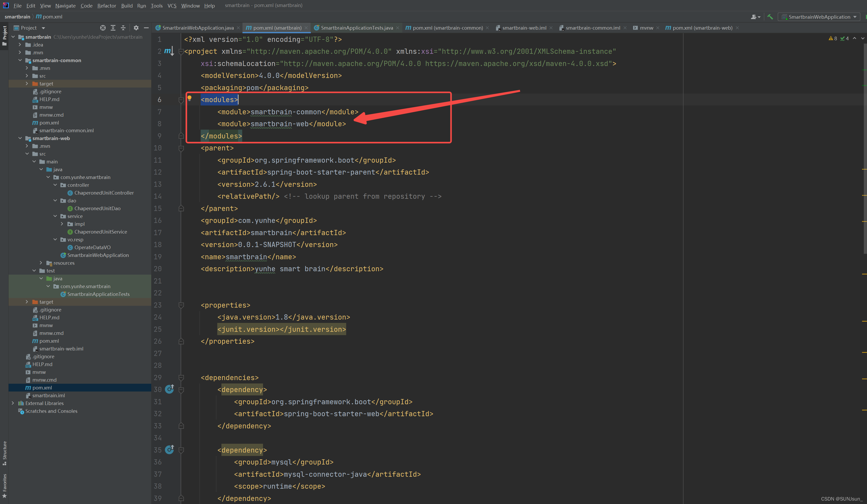Open the SmartbrainWebApplication run configuration dropdown
Viewport: 867px width, 504px height.
[819, 17]
